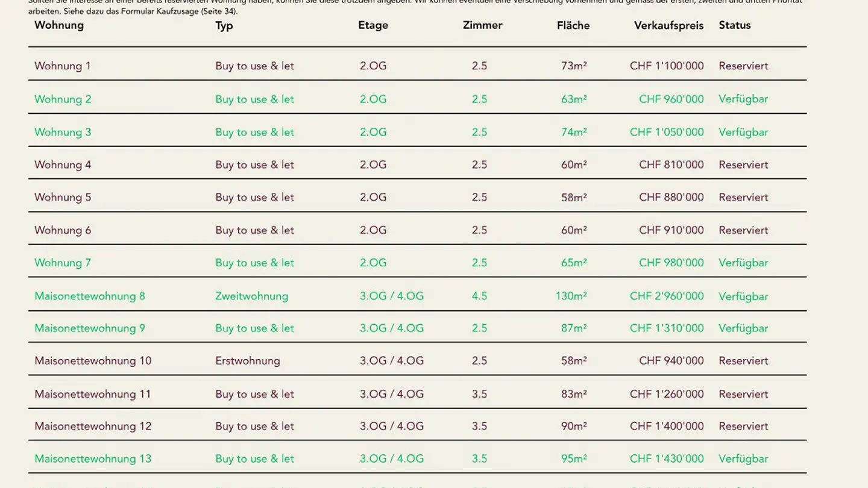Click the Wohnung column header
The width and height of the screenshot is (868, 488).
59,25
